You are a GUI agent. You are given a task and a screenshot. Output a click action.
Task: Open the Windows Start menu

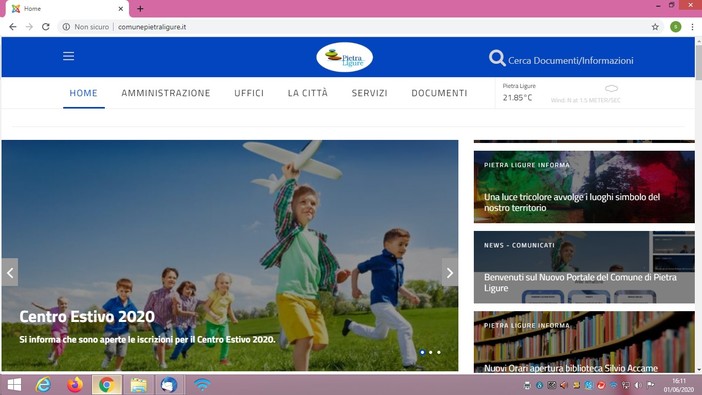tap(14, 385)
